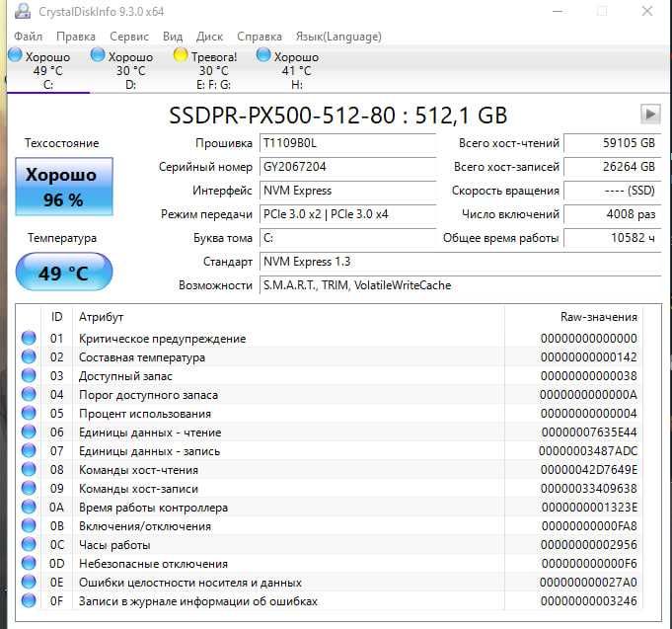Click the Интерфейс field NVM Express

click(347, 191)
